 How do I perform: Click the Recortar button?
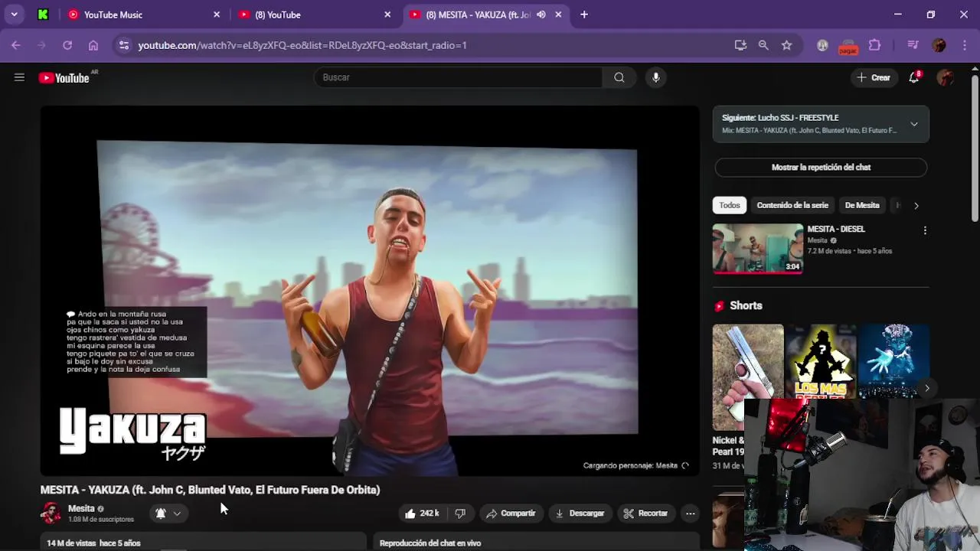pyautogui.click(x=645, y=514)
